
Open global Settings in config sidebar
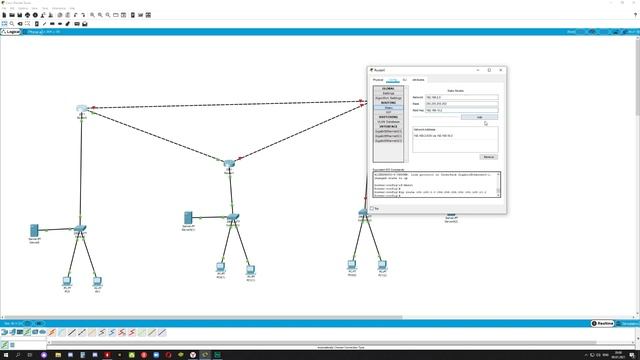click(x=388, y=93)
